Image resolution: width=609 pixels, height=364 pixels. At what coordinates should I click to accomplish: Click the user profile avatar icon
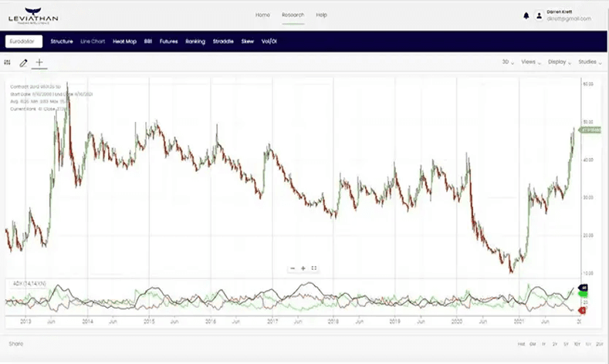coord(539,15)
